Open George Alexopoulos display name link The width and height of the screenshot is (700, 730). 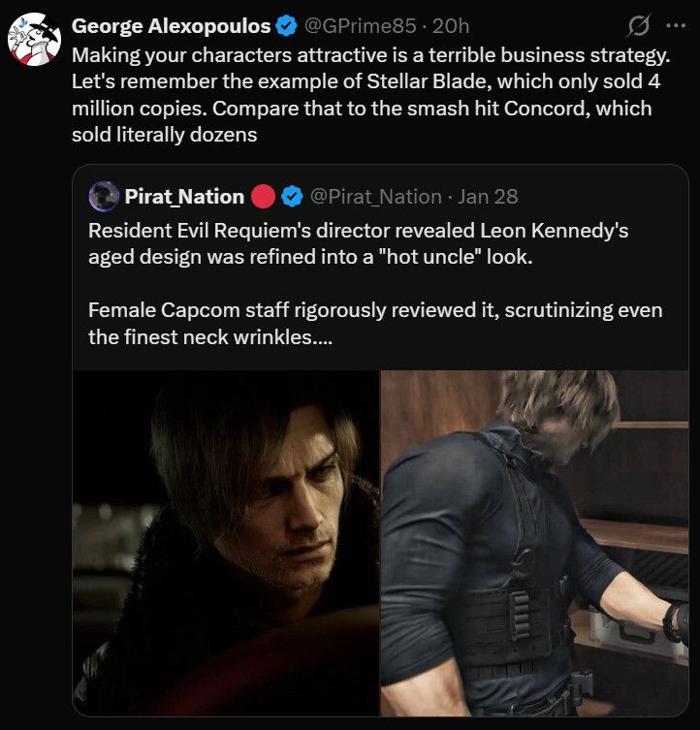point(171,26)
